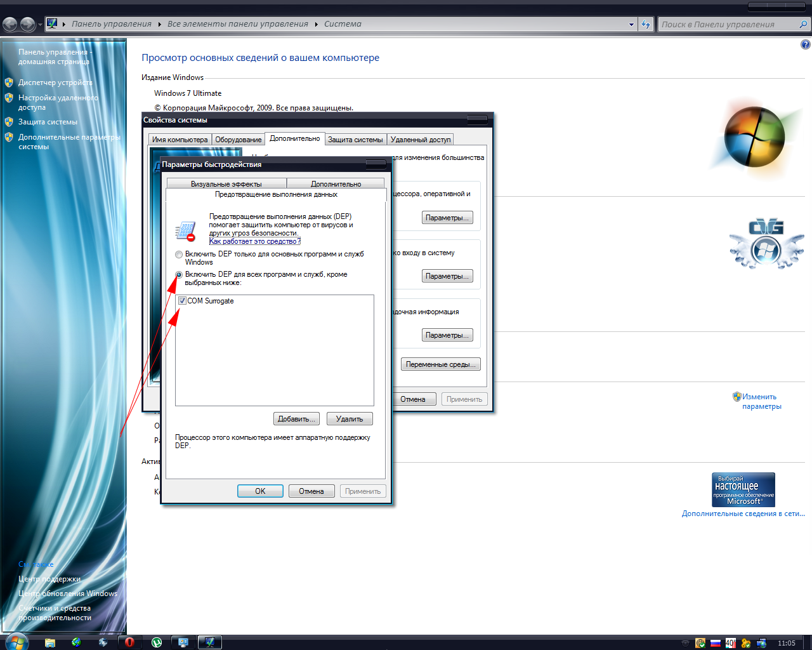Open the Как работает это средство? link

click(x=255, y=241)
